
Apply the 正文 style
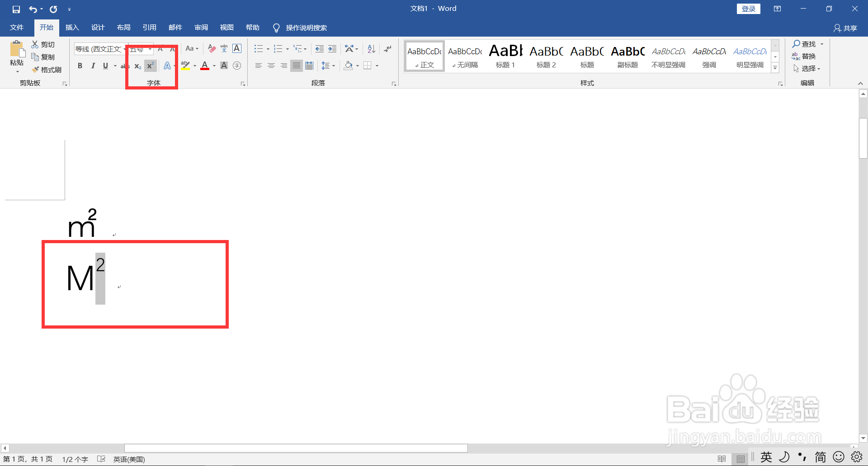[x=425, y=56]
